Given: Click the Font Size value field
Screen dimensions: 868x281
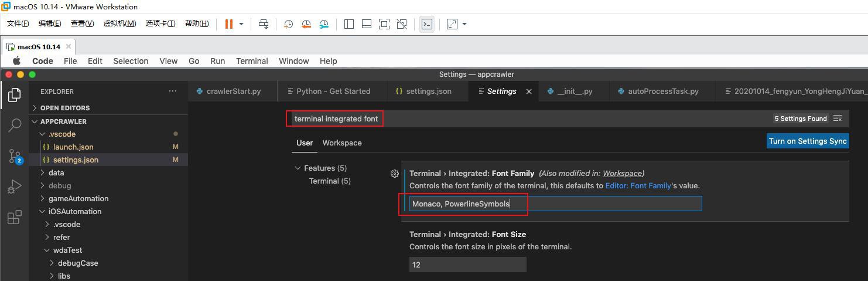Looking at the screenshot, I should [468, 265].
